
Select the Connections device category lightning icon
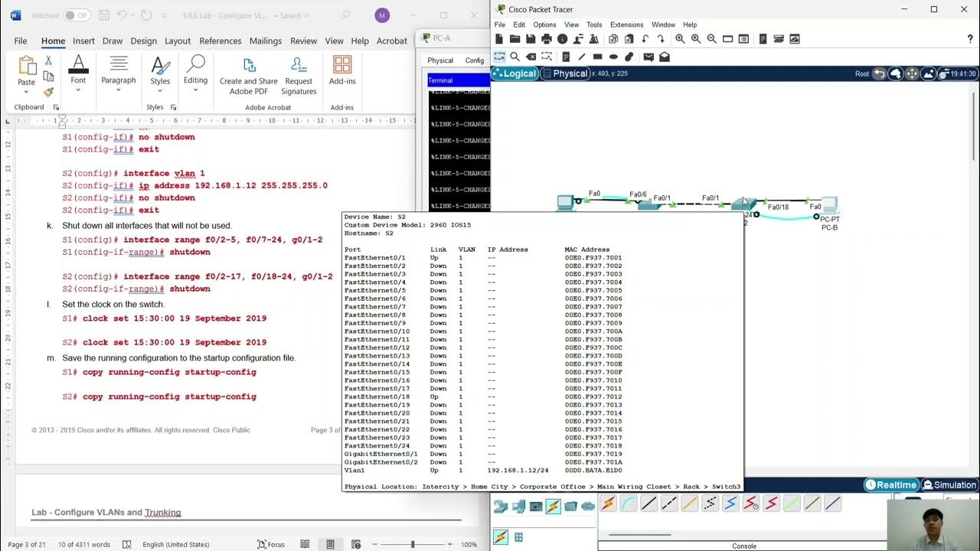tap(553, 506)
